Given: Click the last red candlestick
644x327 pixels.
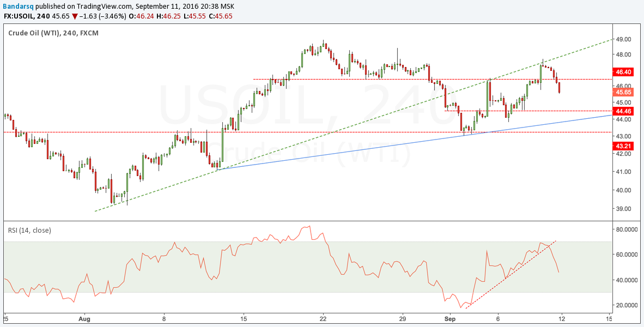Looking at the screenshot, I should point(559,88).
